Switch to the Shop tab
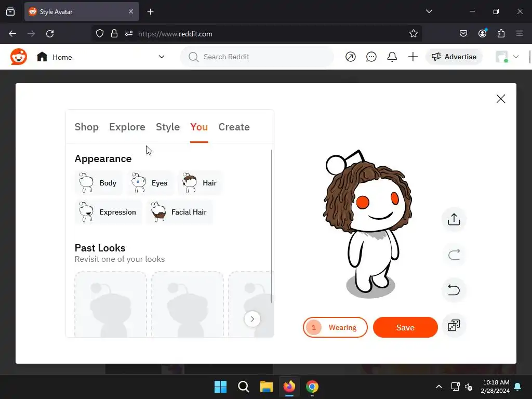This screenshot has width=532, height=399. (x=87, y=127)
